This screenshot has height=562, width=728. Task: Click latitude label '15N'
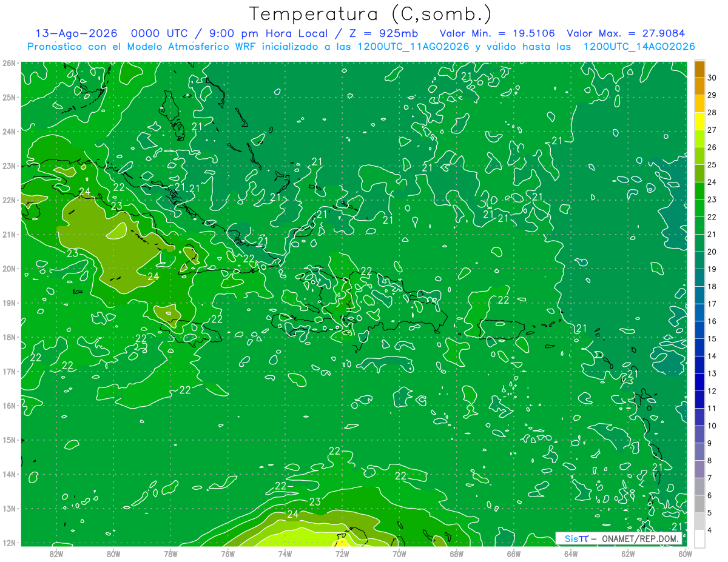tap(9, 440)
